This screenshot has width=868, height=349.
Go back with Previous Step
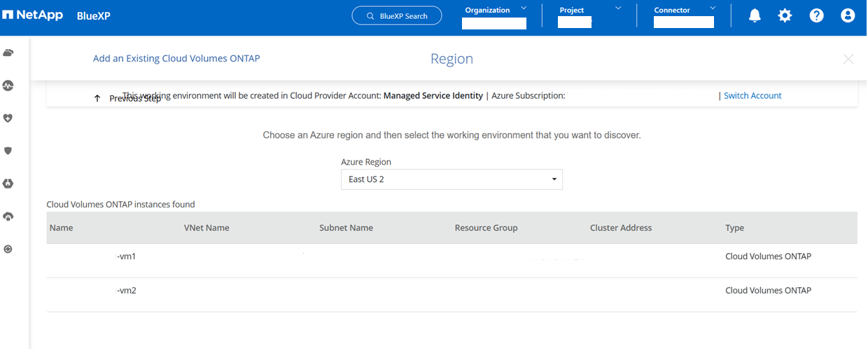coord(128,99)
